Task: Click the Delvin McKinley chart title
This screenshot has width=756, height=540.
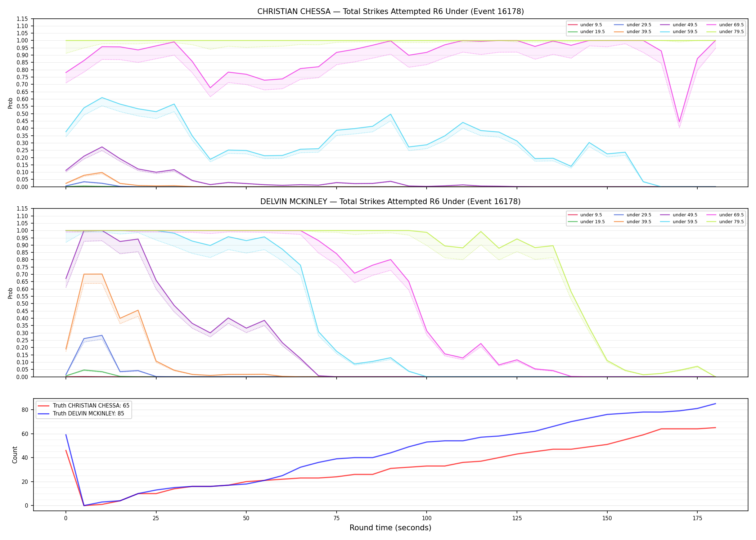Action: click(x=391, y=202)
